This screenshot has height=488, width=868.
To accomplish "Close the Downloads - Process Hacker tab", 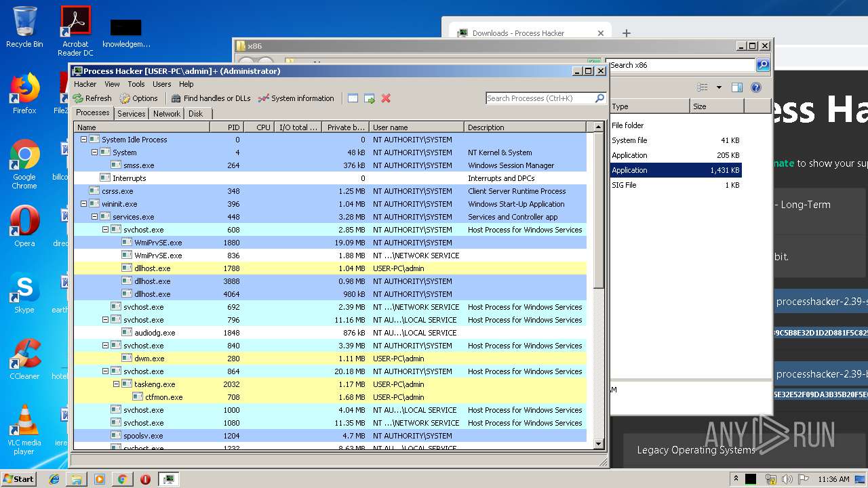I will pos(600,33).
